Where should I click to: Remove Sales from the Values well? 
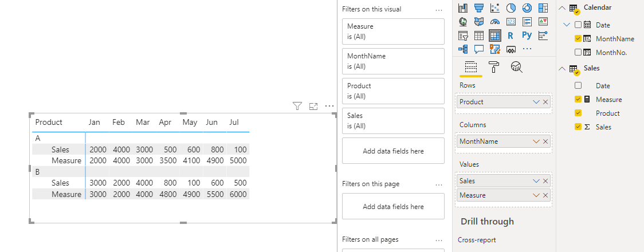coord(545,180)
